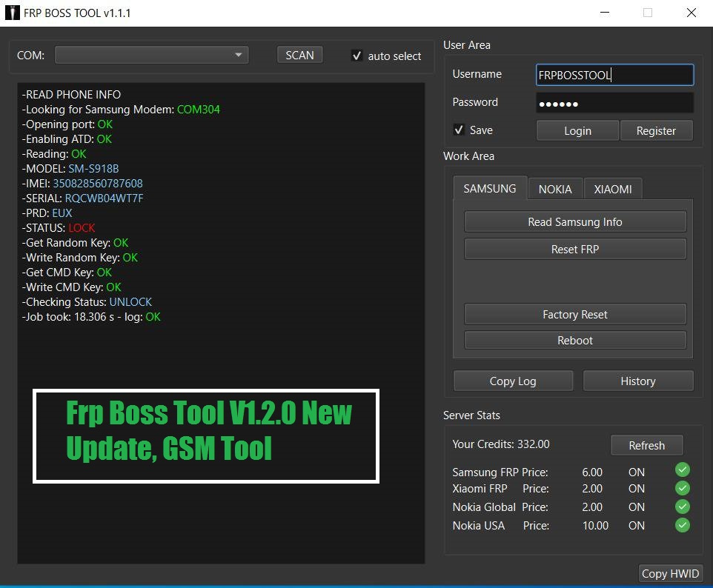Click the model value SM-S918B

point(93,169)
